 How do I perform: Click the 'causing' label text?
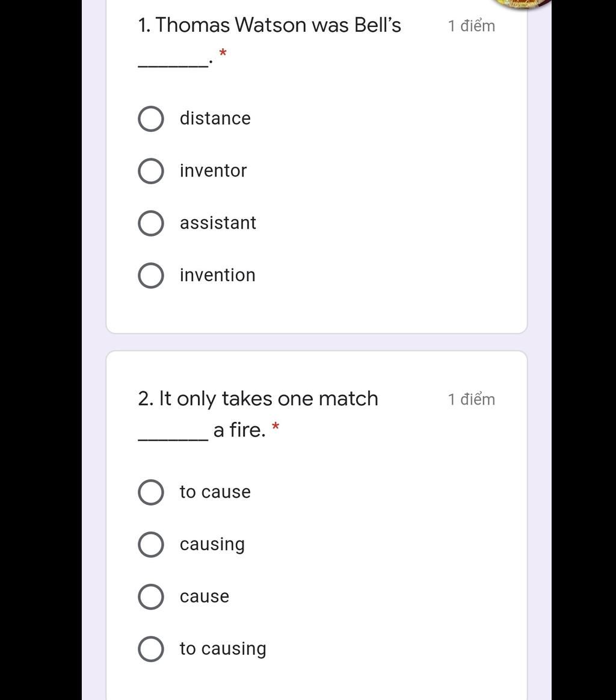pos(212,545)
